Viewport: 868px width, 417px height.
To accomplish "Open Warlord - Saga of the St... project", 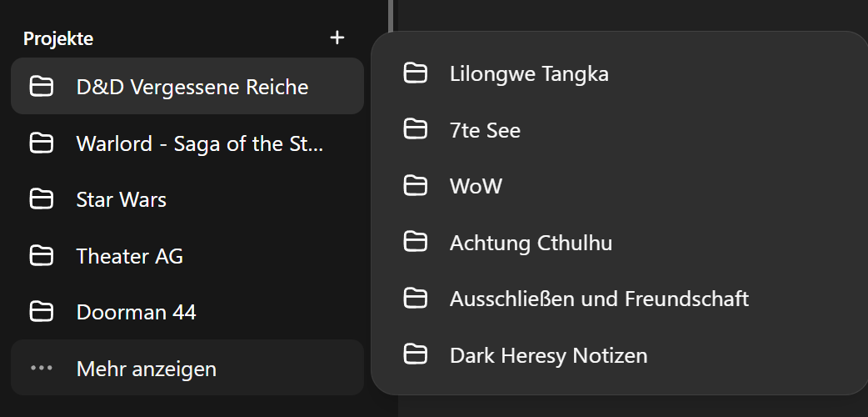I will coord(187,143).
